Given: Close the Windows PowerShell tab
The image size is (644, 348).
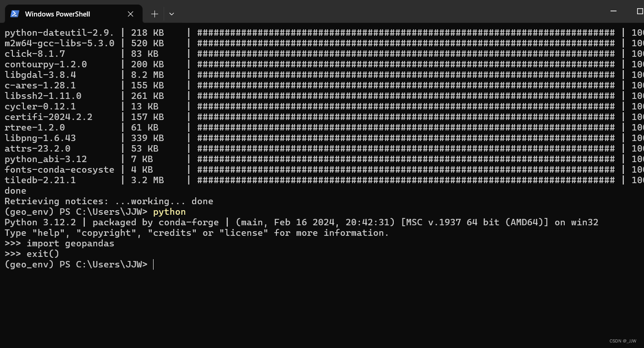Looking at the screenshot, I should [x=131, y=14].
